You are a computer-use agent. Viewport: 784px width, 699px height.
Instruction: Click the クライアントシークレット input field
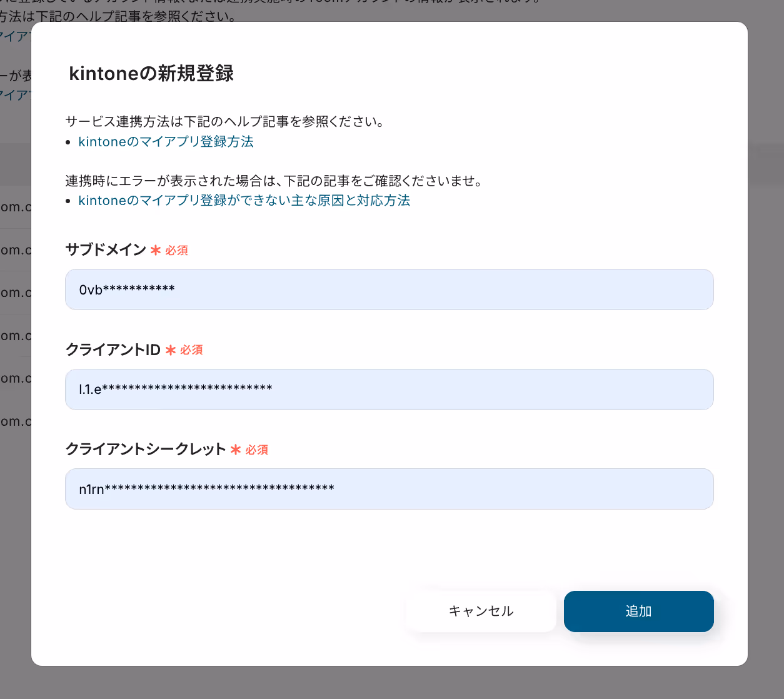point(389,489)
